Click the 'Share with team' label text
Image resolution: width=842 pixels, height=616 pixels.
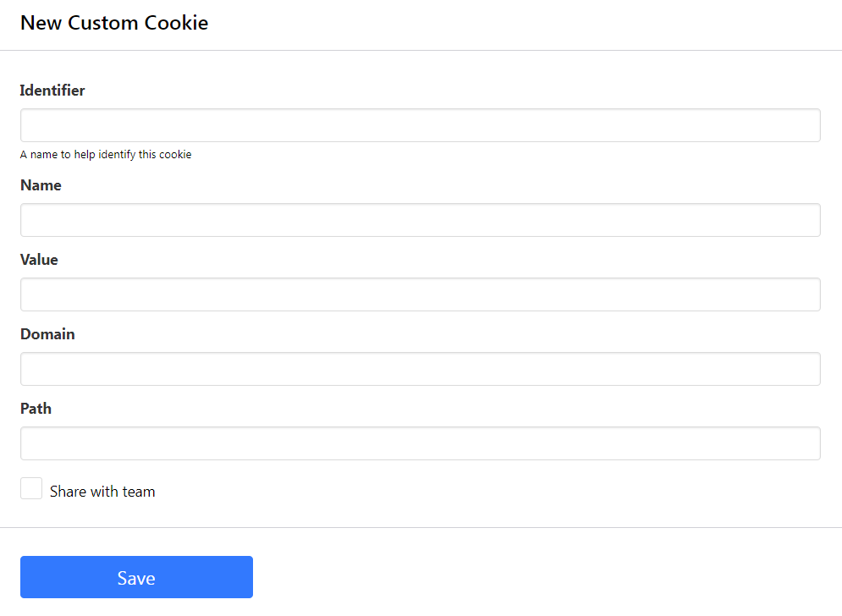coord(102,492)
